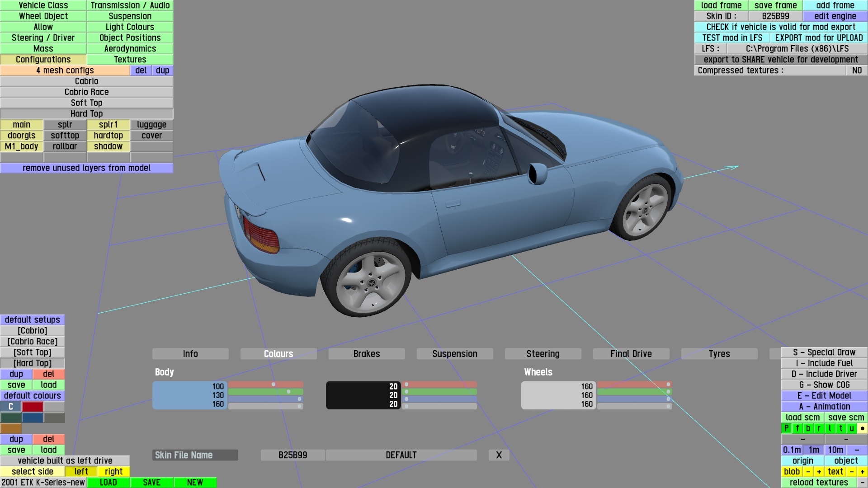Click remove unused layers from model
This screenshot has width=868, height=488.
coord(86,168)
